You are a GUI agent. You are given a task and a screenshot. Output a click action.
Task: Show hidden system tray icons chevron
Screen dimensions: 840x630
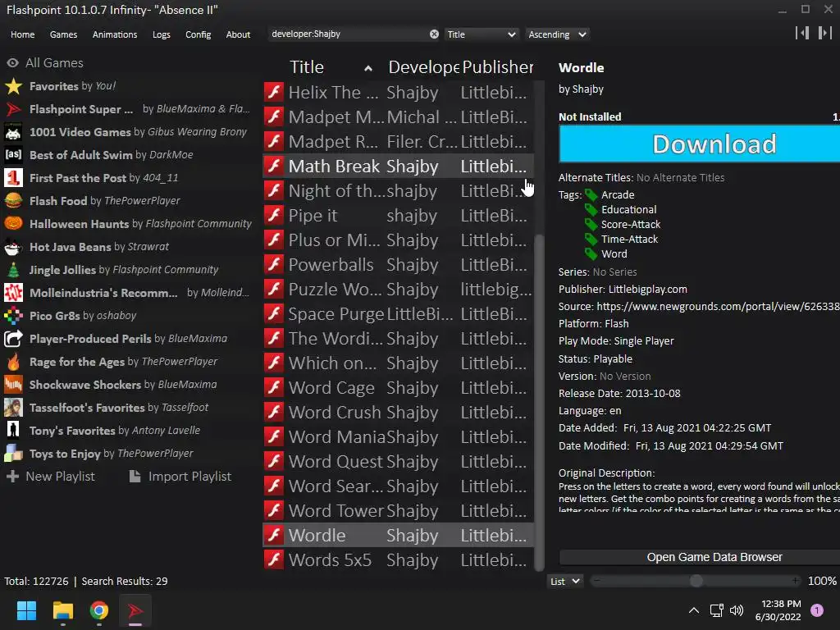pyautogui.click(x=694, y=610)
